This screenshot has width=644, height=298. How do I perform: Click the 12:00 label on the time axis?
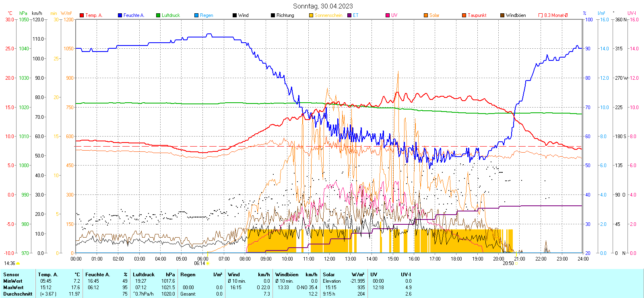coord(329,259)
